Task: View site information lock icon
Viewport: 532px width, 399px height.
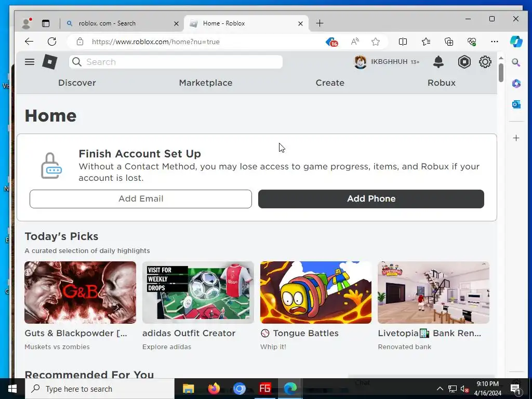Action: tap(79, 42)
